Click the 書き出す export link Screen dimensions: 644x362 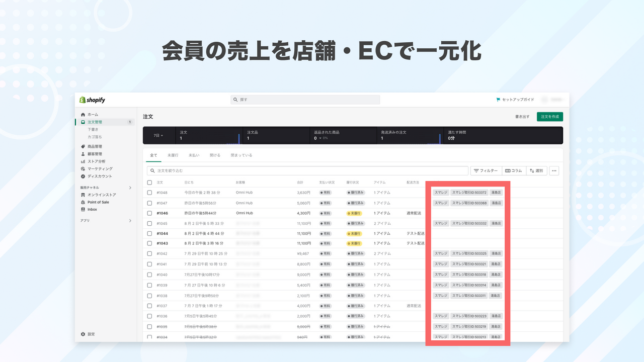tap(522, 116)
